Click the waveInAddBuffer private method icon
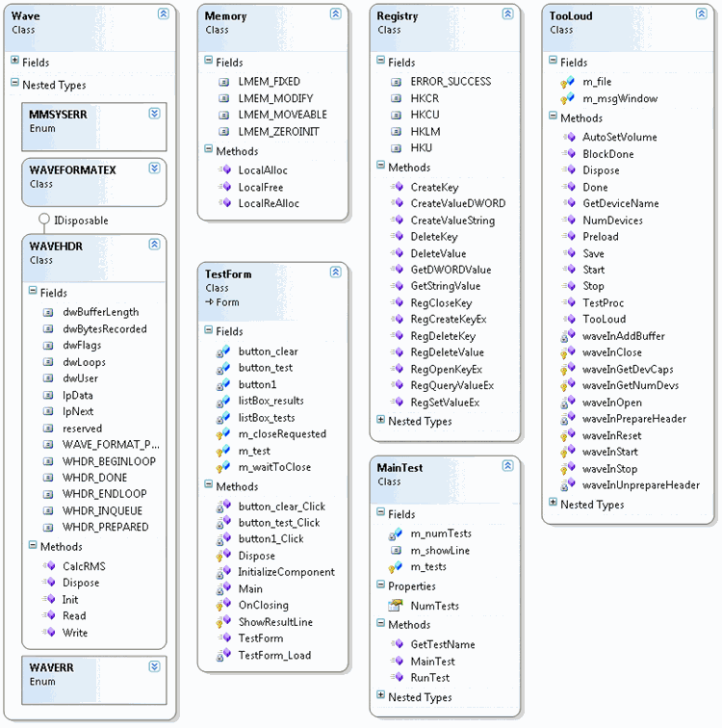 coord(567,336)
